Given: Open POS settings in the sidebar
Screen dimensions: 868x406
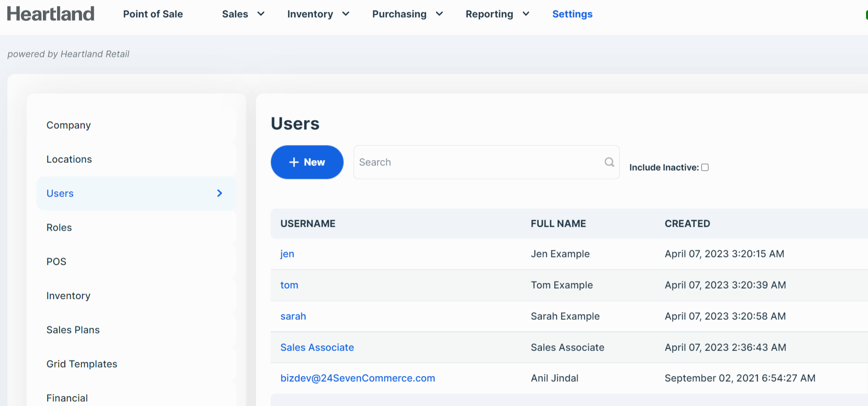Looking at the screenshot, I should pos(137,262).
